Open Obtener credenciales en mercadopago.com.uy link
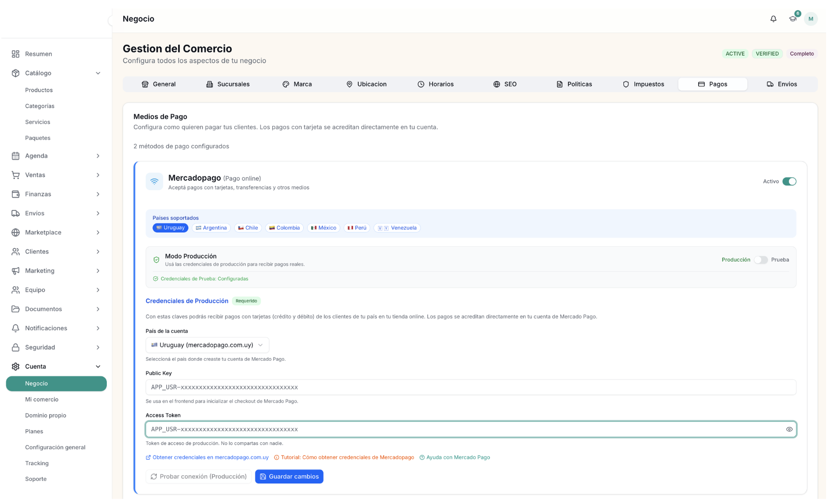The image size is (828, 504). [x=207, y=458]
